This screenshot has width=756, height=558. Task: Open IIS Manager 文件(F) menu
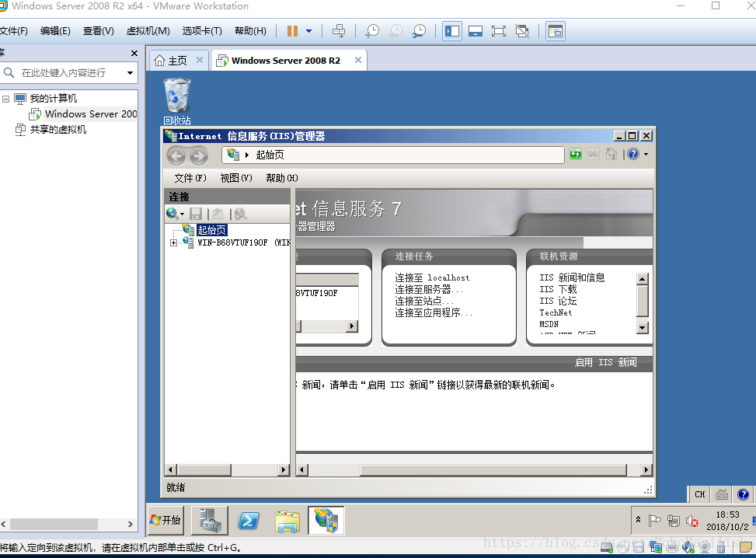point(190,179)
